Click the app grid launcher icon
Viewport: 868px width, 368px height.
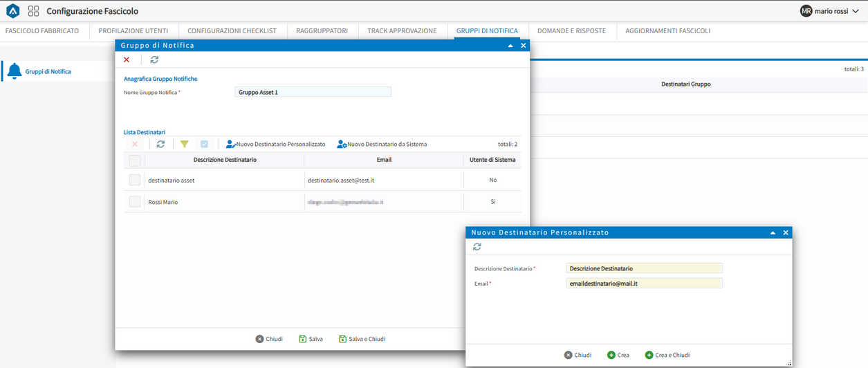(33, 11)
